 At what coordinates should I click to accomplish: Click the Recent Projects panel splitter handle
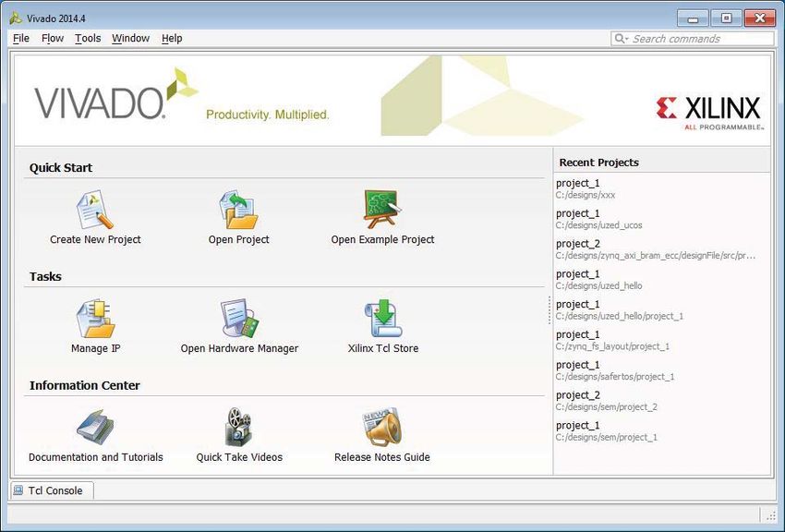coord(549,310)
